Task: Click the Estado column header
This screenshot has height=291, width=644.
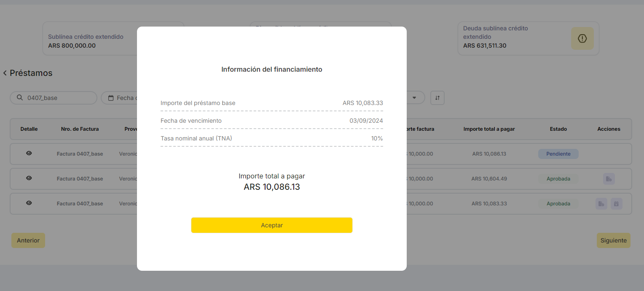Action: 558,129
